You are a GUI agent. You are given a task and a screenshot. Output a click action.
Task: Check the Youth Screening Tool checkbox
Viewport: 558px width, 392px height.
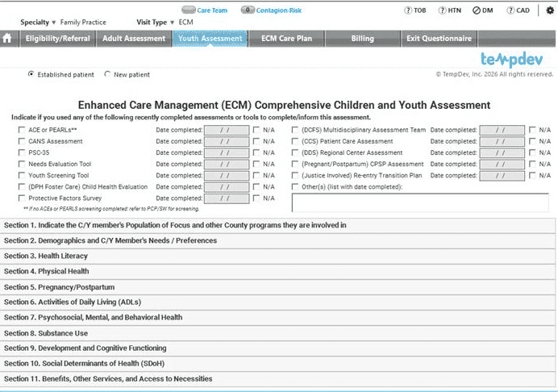click(x=22, y=176)
